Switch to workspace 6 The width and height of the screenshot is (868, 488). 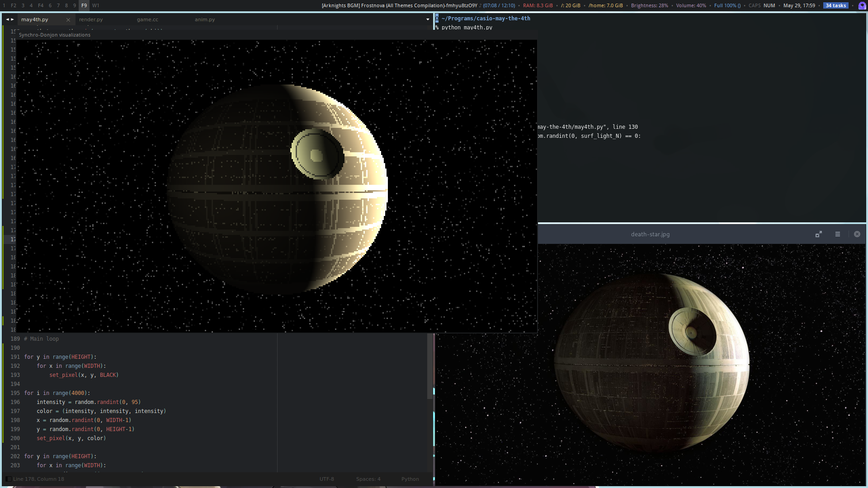click(x=50, y=5)
